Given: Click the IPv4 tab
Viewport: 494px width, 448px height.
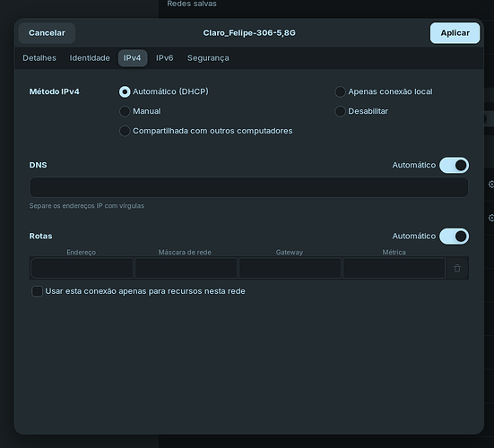Looking at the screenshot, I should [133, 58].
